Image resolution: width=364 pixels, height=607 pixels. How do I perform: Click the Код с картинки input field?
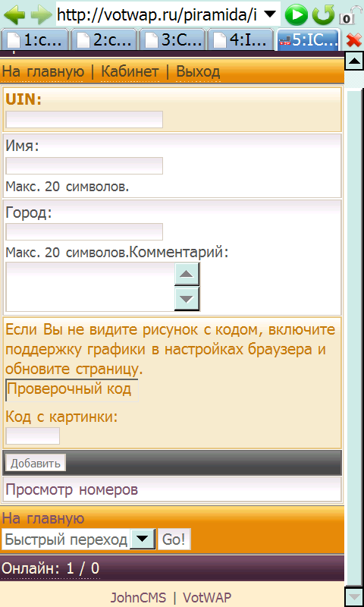point(33,436)
